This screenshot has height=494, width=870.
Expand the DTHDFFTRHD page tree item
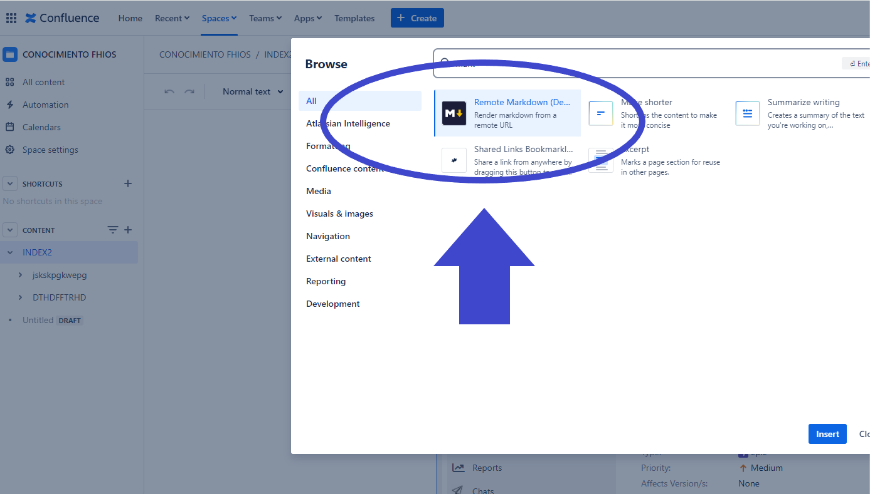click(21, 297)
